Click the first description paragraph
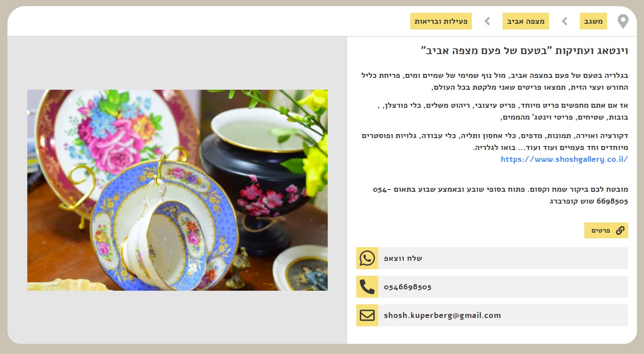644x354 pixels. (x=495, y=81)
